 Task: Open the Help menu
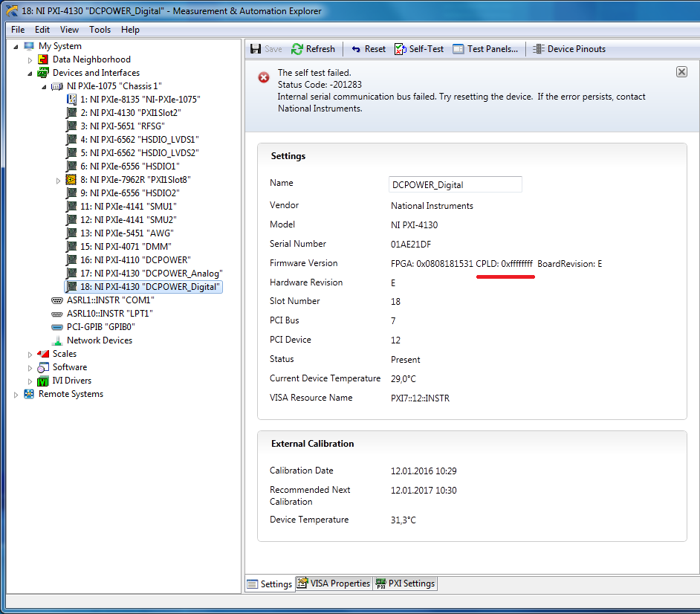point(130,30)
